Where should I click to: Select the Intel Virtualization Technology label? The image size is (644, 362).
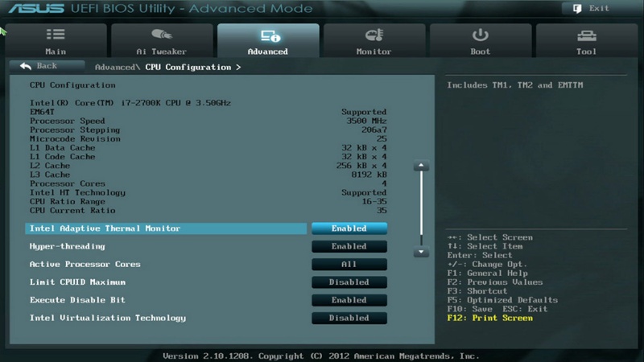[x=108, y=318]
